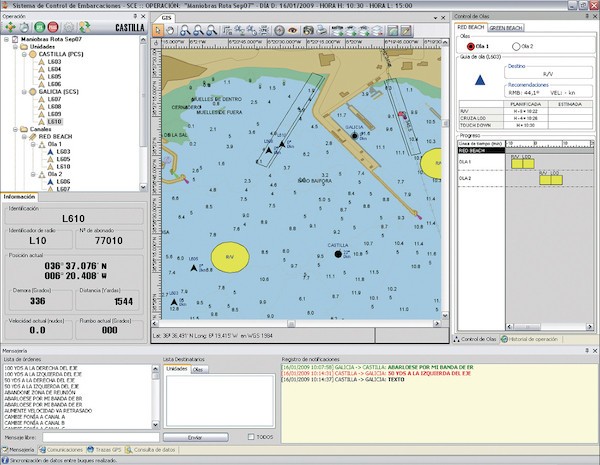Click the red stop button in Operación toolbar
This screenshot has width=600, height=465.
click(x=53, y=27)
